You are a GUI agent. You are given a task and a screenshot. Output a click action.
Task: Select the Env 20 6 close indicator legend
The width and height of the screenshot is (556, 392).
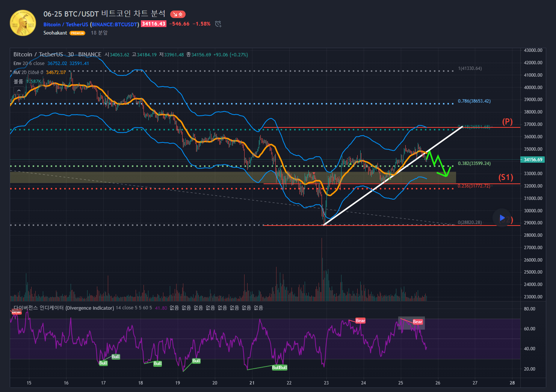coord(29,64)
